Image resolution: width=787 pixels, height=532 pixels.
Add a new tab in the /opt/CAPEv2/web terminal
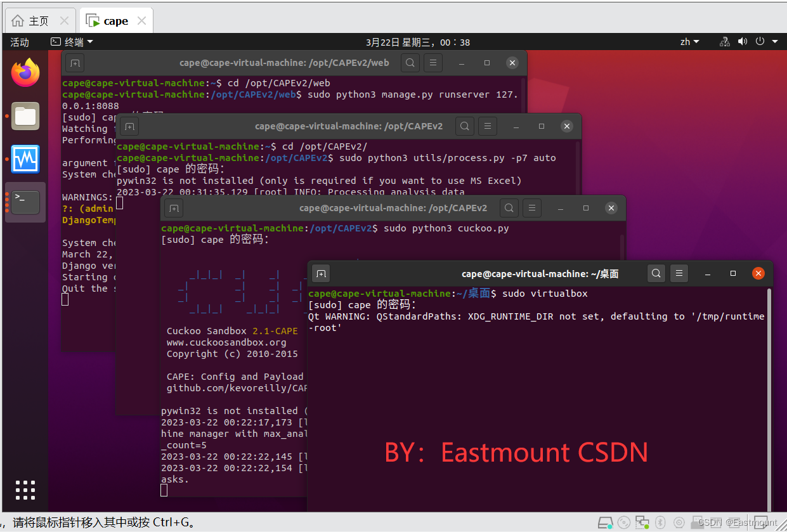click(x=75, y=63)
